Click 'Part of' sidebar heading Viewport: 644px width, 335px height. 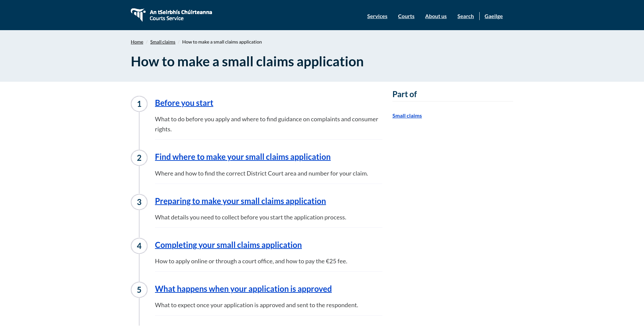point(405,94)
